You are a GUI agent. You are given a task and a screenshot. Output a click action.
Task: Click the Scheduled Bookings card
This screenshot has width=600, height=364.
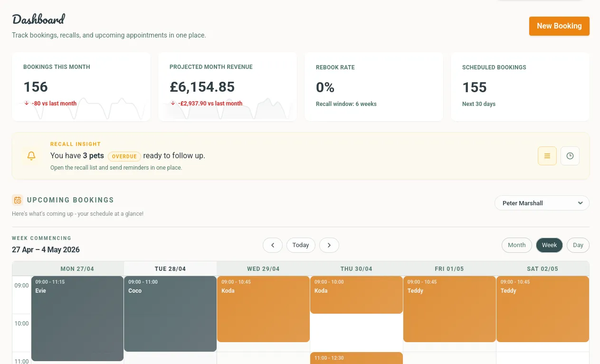point(520,86)
